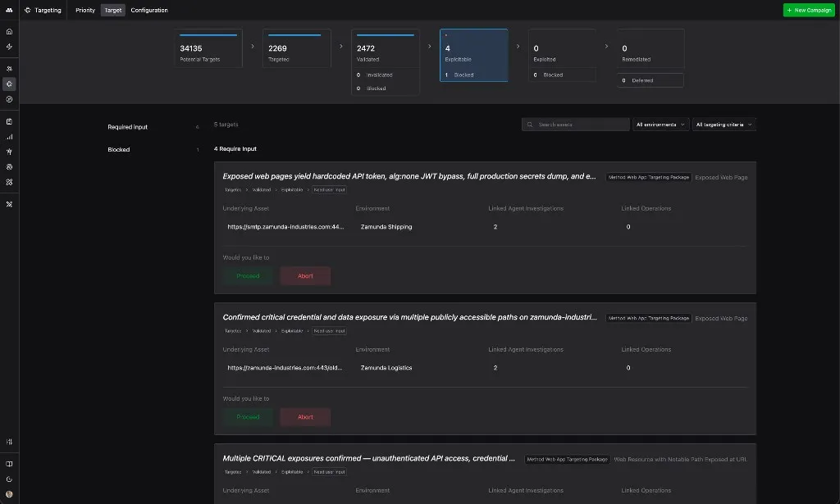Click Abort on the Zamunda Logistics card
The image size is (840, 504).
305,417
